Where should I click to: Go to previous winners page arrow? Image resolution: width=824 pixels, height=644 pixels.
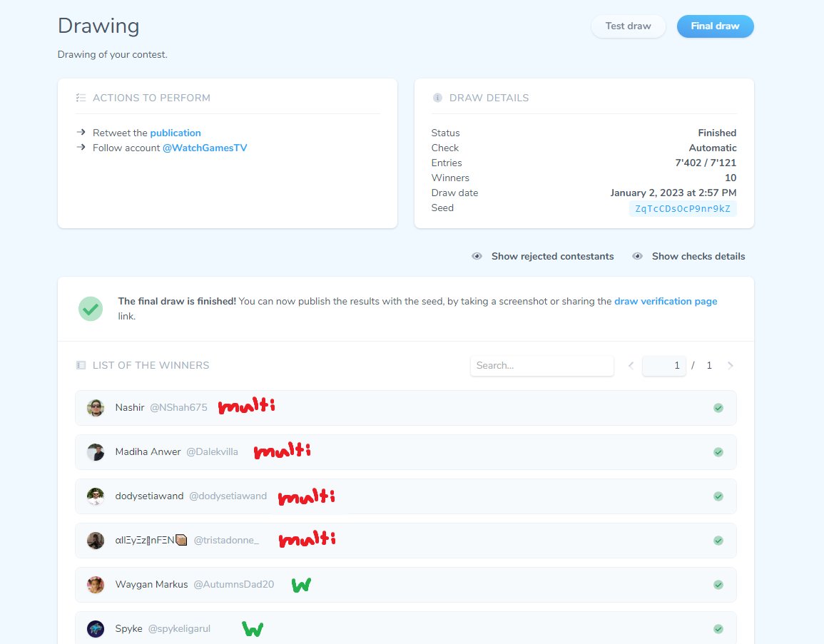(631, 366)
